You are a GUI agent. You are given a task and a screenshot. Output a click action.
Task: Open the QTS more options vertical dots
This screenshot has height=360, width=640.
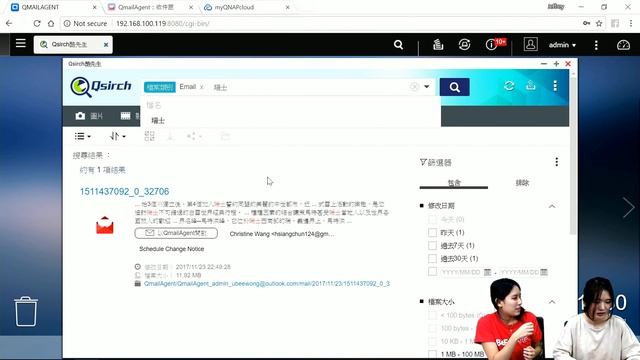pyautogui.click(x=596, y=45)
